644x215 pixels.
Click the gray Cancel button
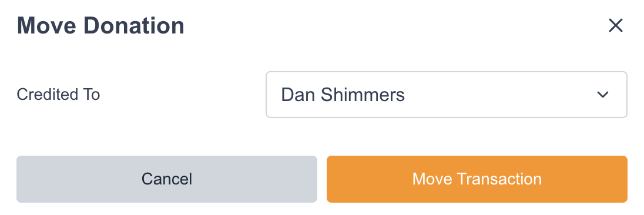click(167, 179)
